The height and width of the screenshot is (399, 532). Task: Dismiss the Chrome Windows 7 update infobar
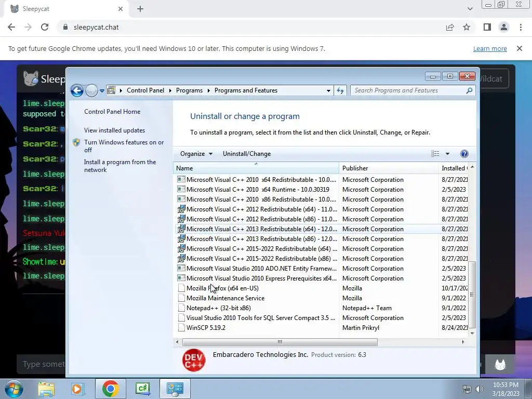point(519,48)
